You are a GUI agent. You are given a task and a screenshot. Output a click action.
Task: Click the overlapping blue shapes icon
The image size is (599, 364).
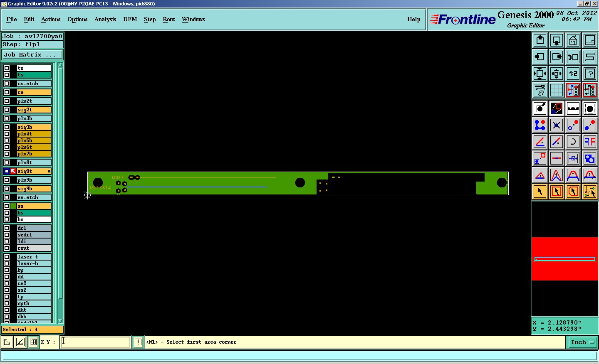590,158
